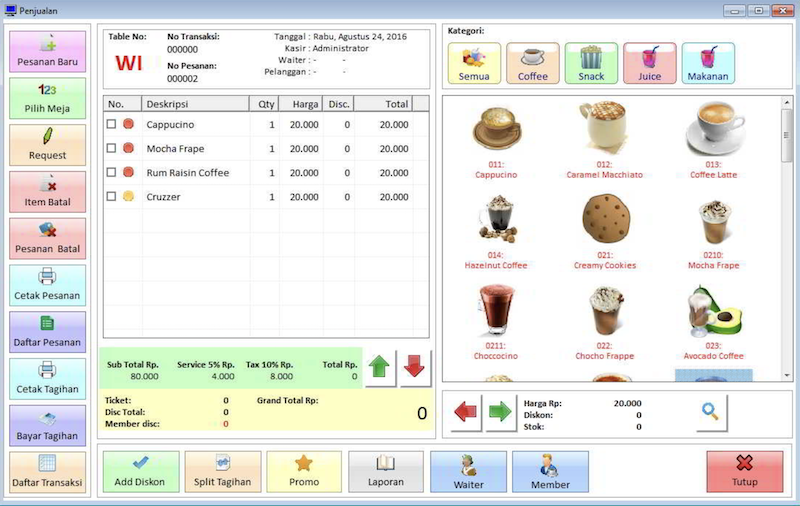This screenshot has height=506, width=800.
Task: Click the Add Diskon button
Action: click(141, 472)
